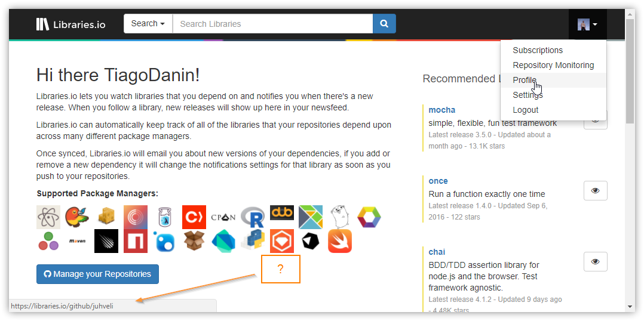644x321 pixels.
Task: Open the Go gopher icon
Action: pos(340,217)
